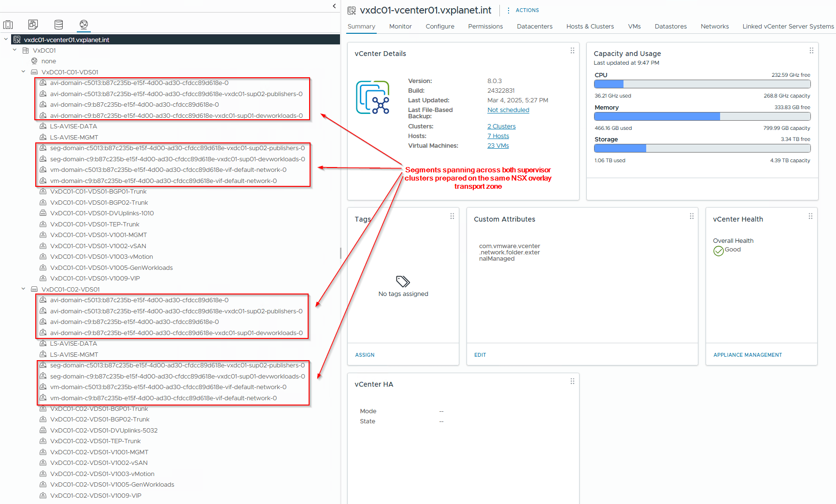Open the Linked vCenter Server Systems tab
The width and height of the screenshot is (836, 504).
point(788,27)
